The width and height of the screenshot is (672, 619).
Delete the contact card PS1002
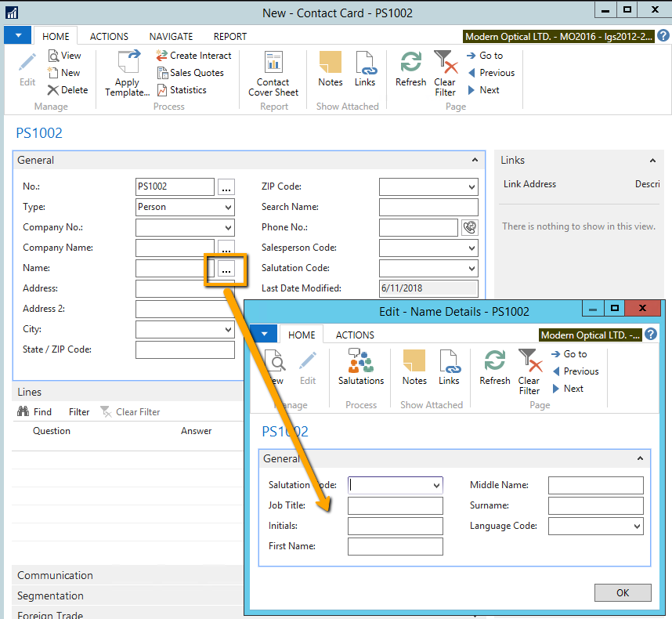[67, 90]
